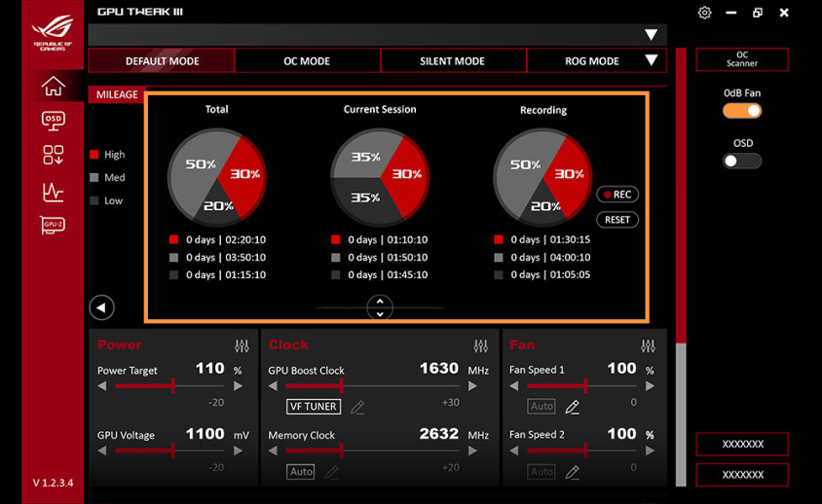Launch the OC Scanner

(741, 59)
